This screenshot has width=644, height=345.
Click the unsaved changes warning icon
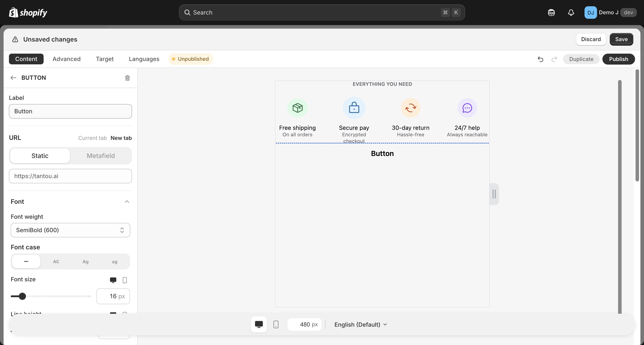(x=15, y=40)
